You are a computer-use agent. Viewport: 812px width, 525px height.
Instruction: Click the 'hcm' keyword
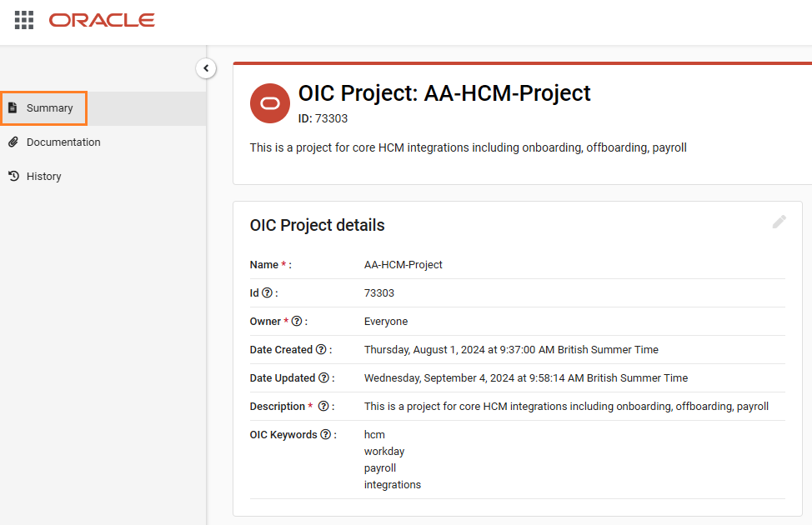[x=374, y=435]
